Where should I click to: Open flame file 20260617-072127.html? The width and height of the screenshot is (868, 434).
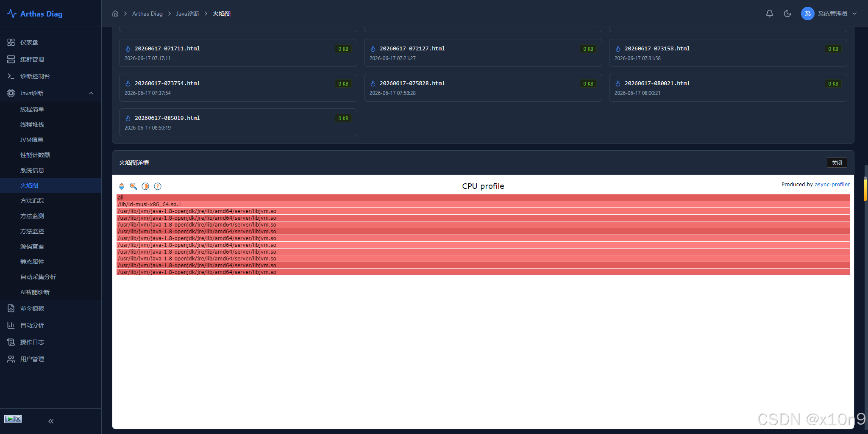[x=483, y=53]
